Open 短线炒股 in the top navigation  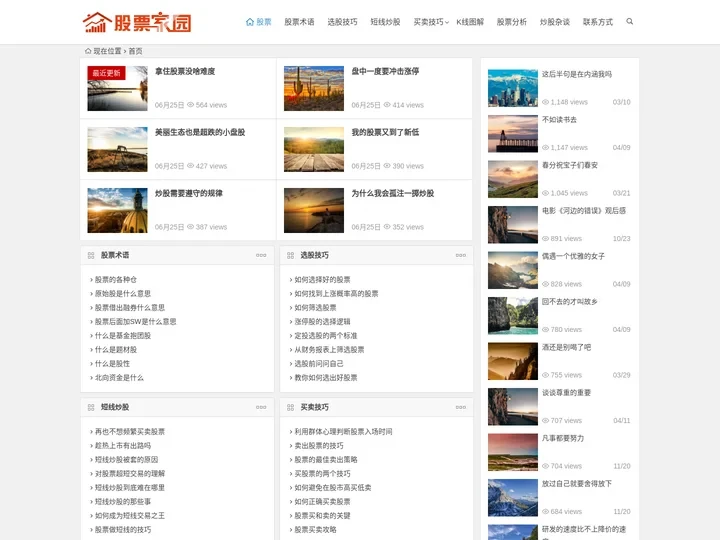385,22
